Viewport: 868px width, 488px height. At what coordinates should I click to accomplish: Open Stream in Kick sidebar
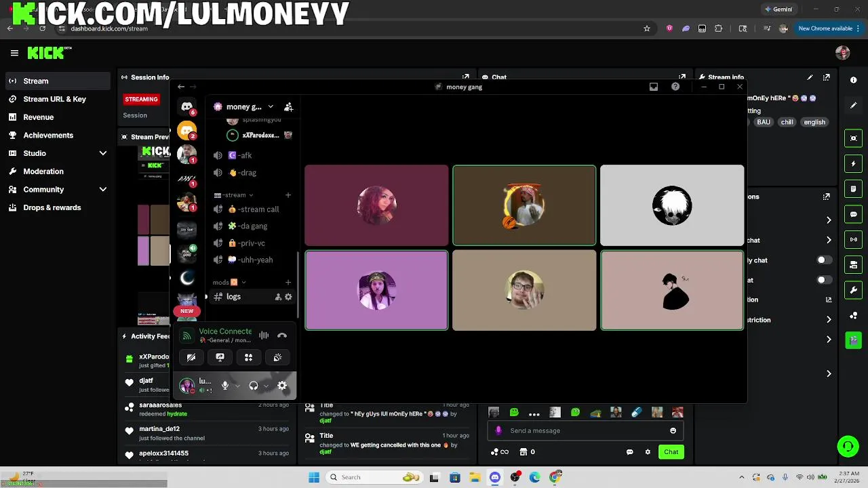58,81
